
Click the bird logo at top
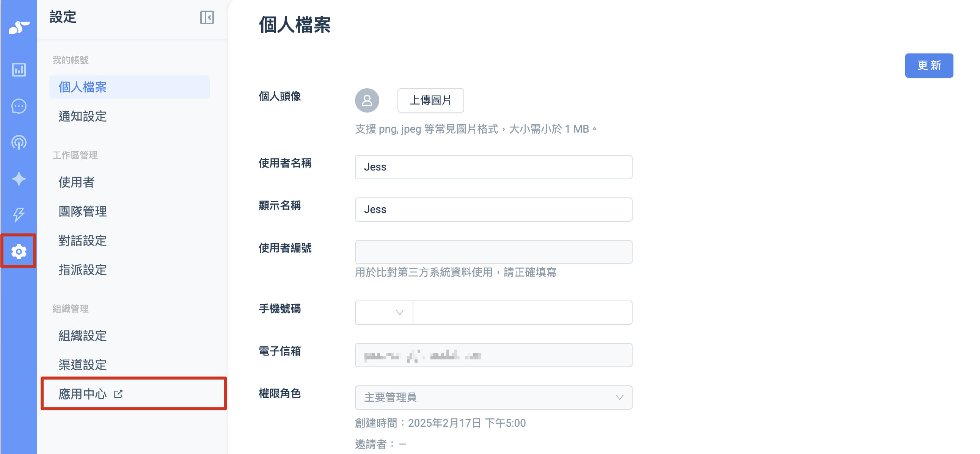coord(19,27)
